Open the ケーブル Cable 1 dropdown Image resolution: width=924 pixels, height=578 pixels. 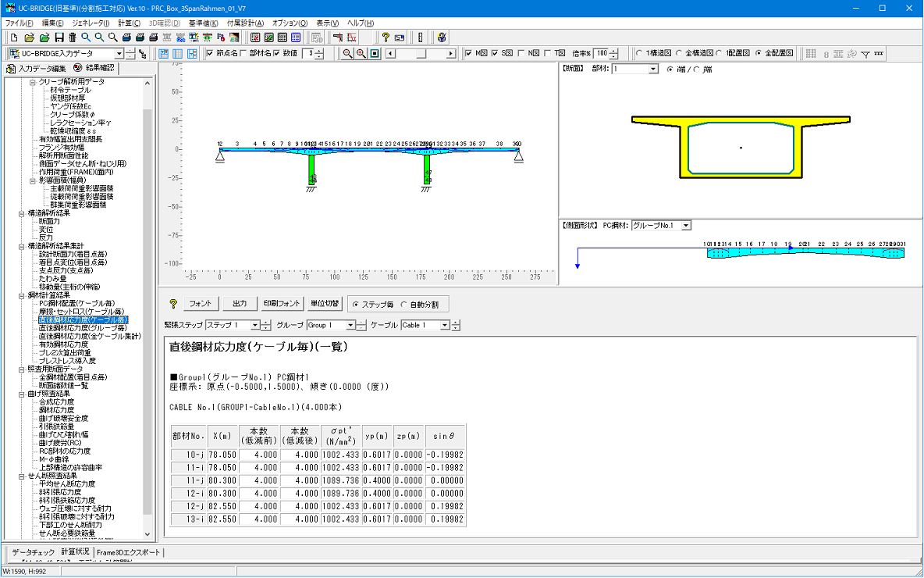click(x=445, y=325)
